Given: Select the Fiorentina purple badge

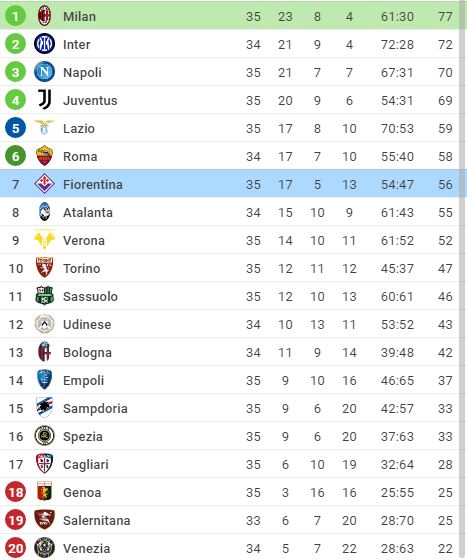Looking at the screenshot, I should click(x=44, y=184).
